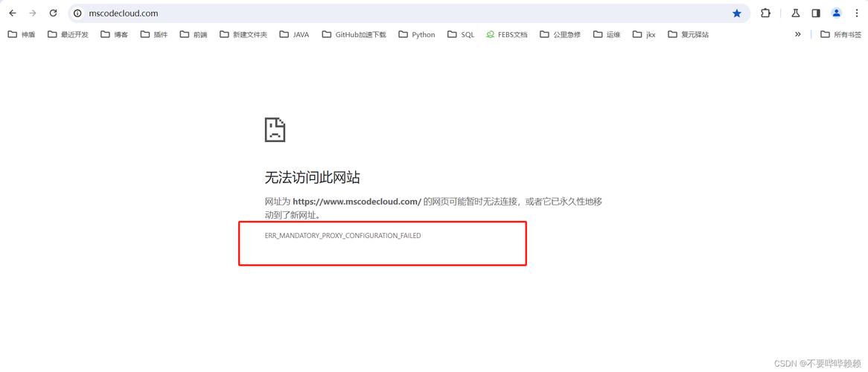Image resolution: width=868 pixels, height=372 pixels.
Task: Open the 插件 bookmark folder
Action: pos(154,34)
